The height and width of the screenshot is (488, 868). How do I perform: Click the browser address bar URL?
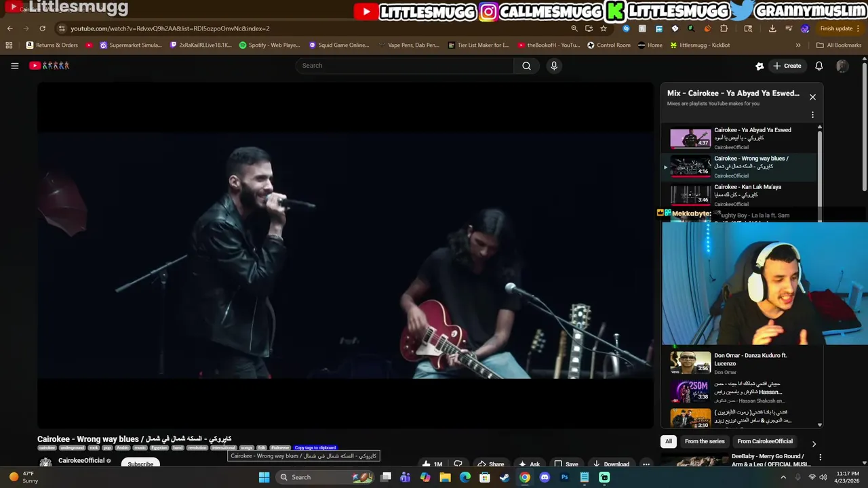point(170,28)
